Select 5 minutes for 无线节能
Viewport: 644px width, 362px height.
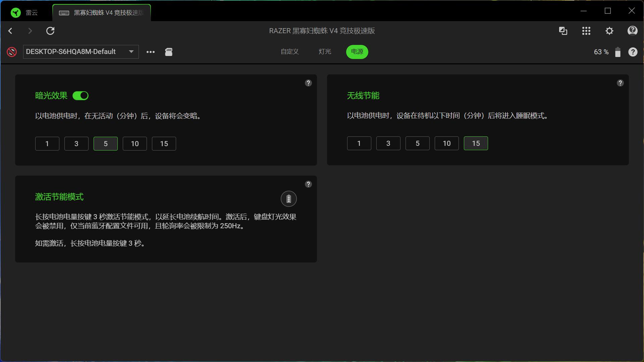pyautogui.click(x=417, y=143)
